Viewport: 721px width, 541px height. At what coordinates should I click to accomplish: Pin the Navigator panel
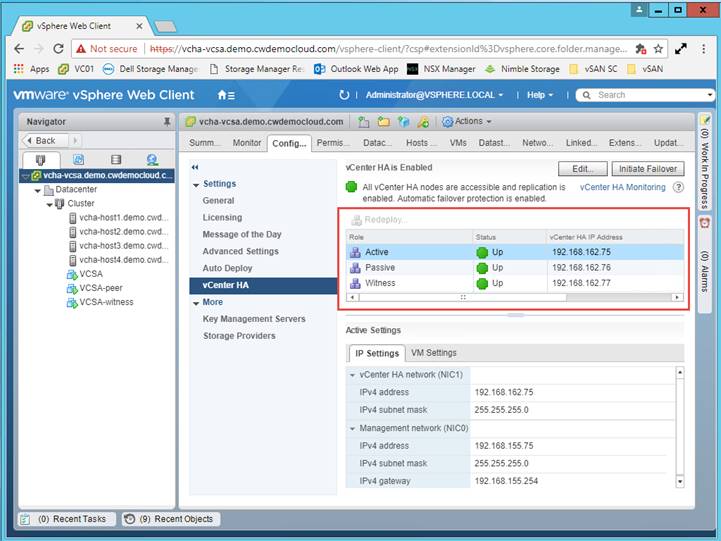166,121
